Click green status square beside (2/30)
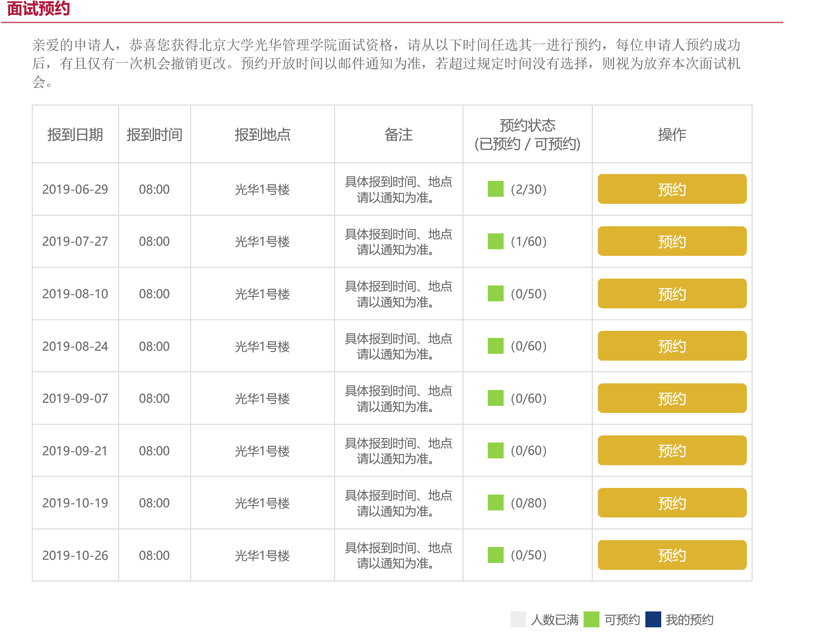 point(495,189)
